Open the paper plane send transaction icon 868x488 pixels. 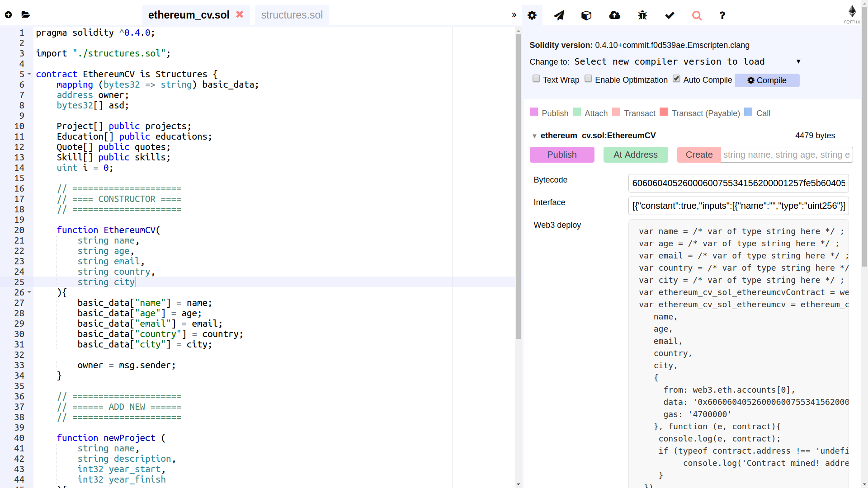coord(559,15)
